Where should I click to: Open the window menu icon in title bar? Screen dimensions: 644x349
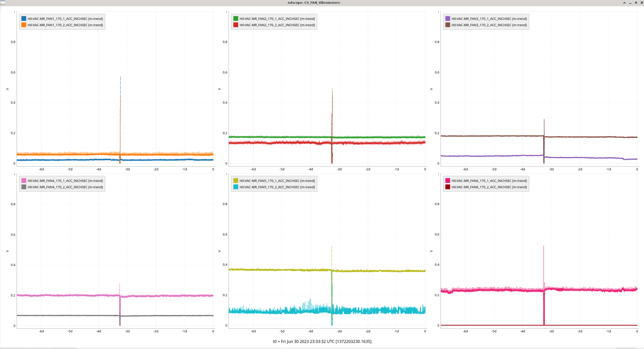[x=3, y=3]
